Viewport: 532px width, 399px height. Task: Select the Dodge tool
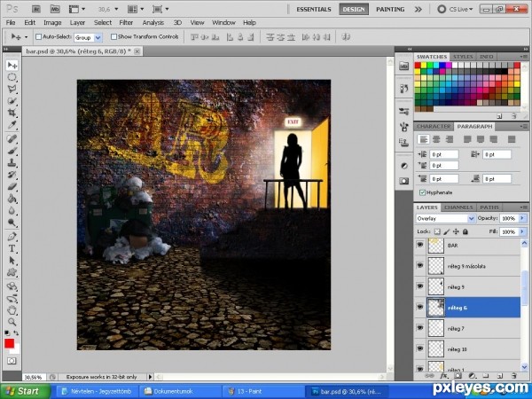tap(12, 223)
